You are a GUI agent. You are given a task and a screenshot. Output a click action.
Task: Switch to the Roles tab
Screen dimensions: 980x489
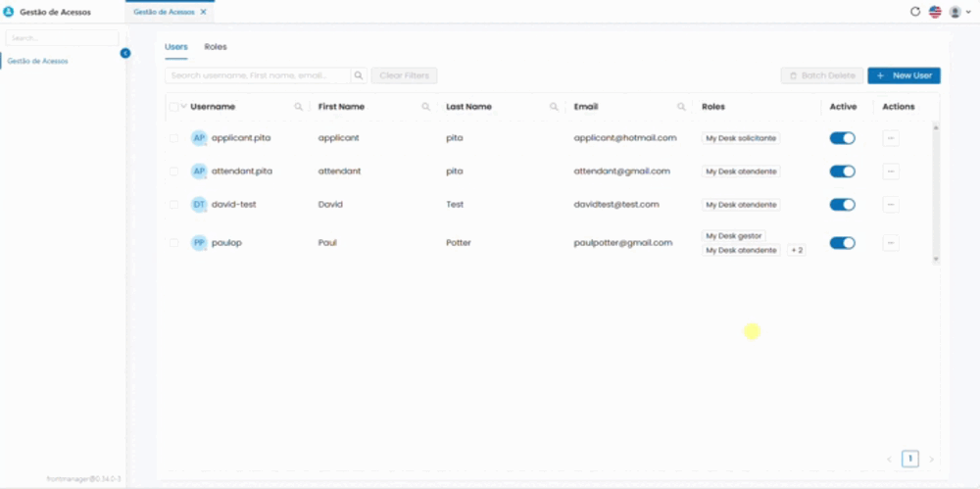coord(216,47)
